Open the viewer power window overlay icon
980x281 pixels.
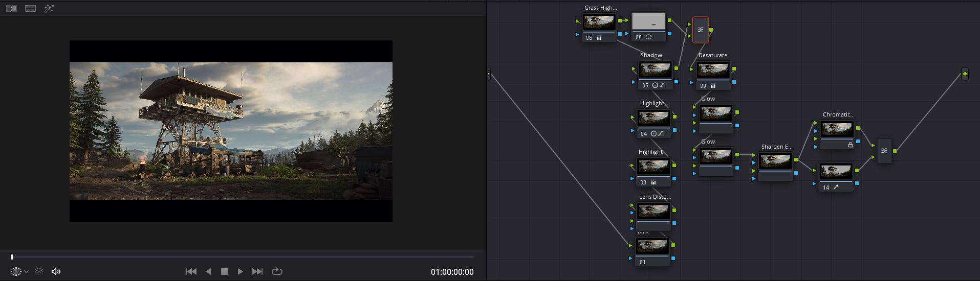(16, 271)
